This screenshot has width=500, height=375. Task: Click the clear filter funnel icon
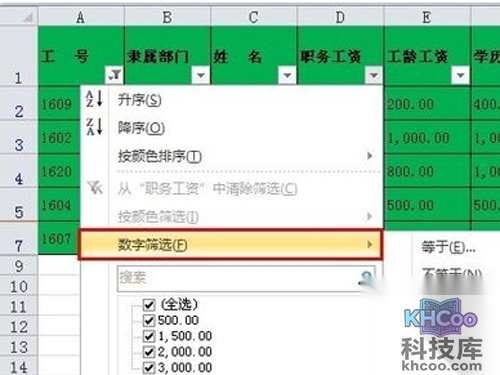pos(95,188)
